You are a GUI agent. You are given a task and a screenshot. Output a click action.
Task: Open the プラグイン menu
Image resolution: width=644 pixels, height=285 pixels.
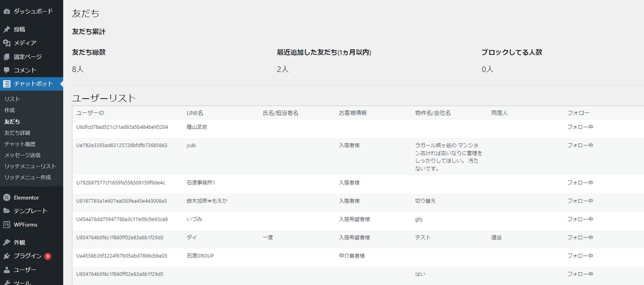tap(28, 256)
